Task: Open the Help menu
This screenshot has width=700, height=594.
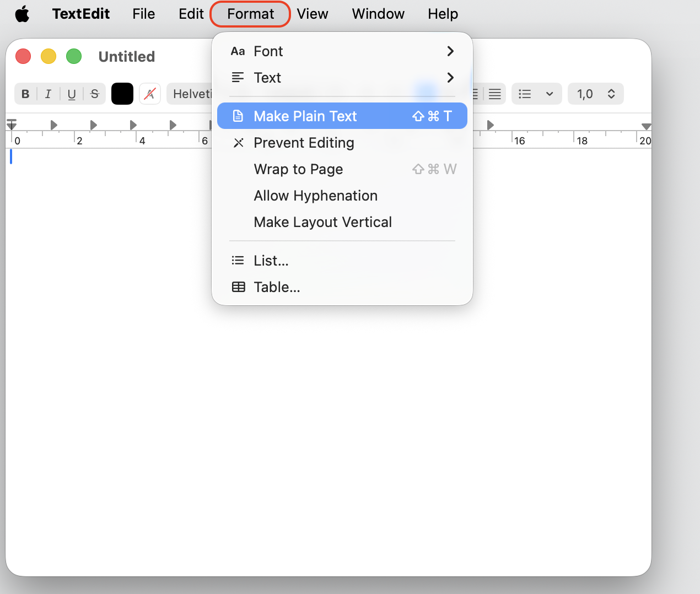Action: click(443, 14)
